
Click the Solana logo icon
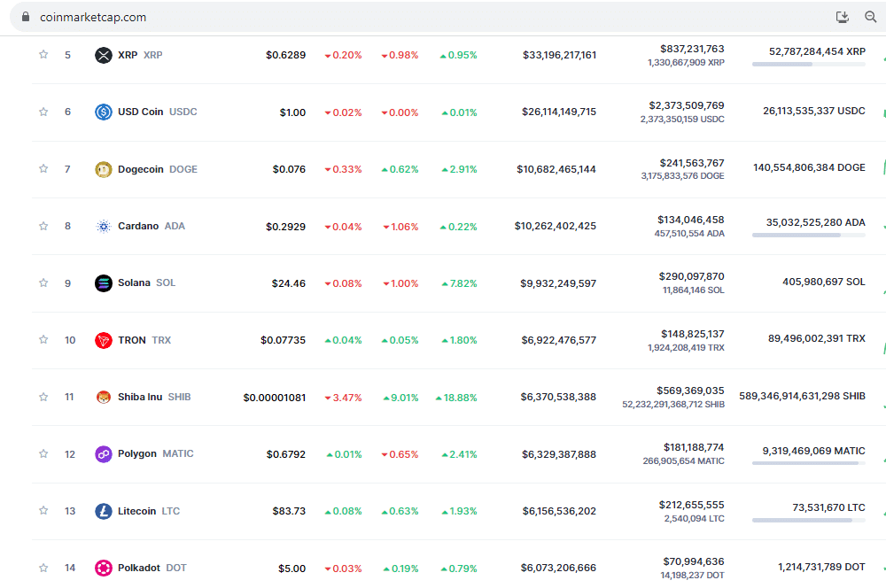pos(104,283)
